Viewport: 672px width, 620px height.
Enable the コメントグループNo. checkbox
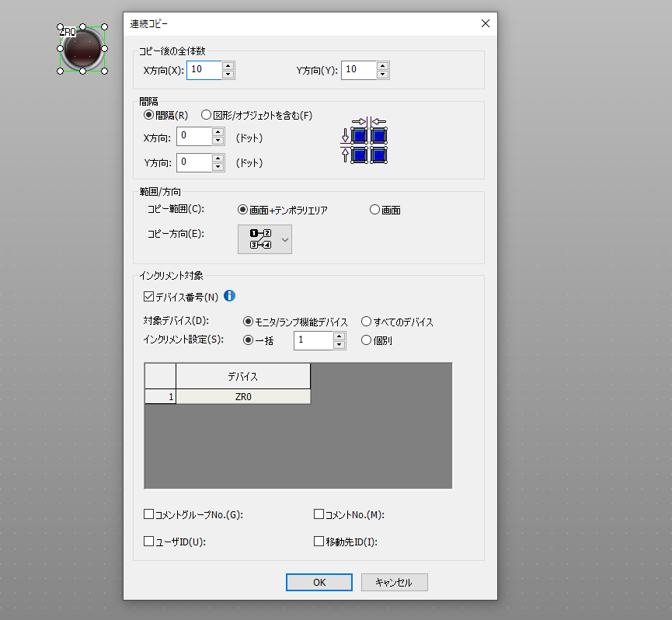coord(148,514)
